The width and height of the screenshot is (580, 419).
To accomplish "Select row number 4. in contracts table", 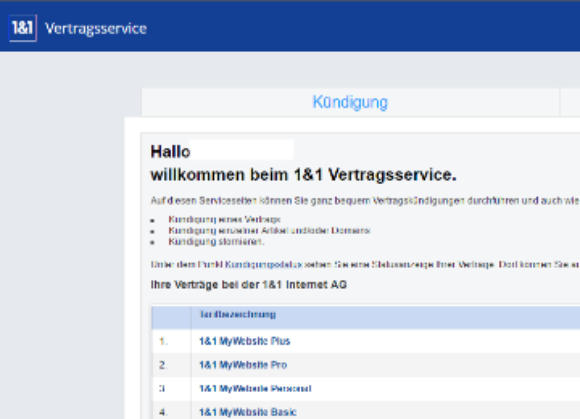I will (x=163, y=412).
